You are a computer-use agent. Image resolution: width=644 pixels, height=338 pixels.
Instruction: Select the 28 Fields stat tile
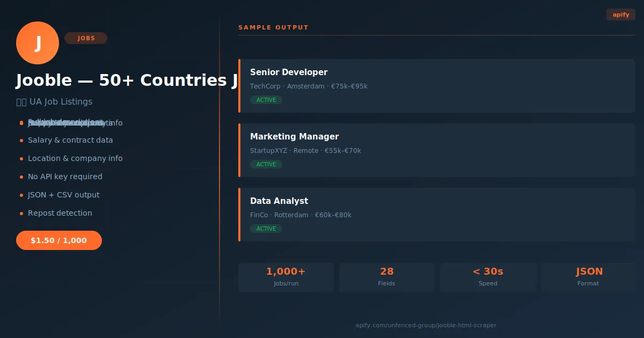point(387,277)
